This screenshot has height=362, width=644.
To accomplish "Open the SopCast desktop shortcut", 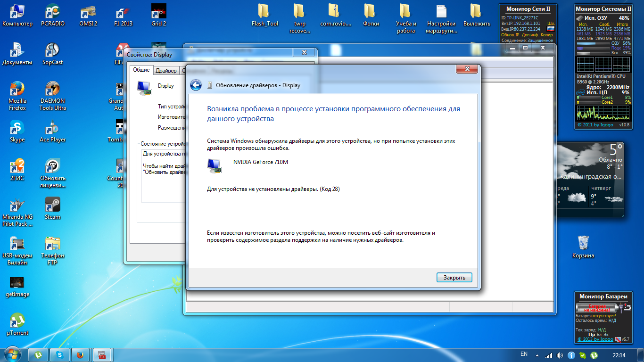I will point(53,54).
